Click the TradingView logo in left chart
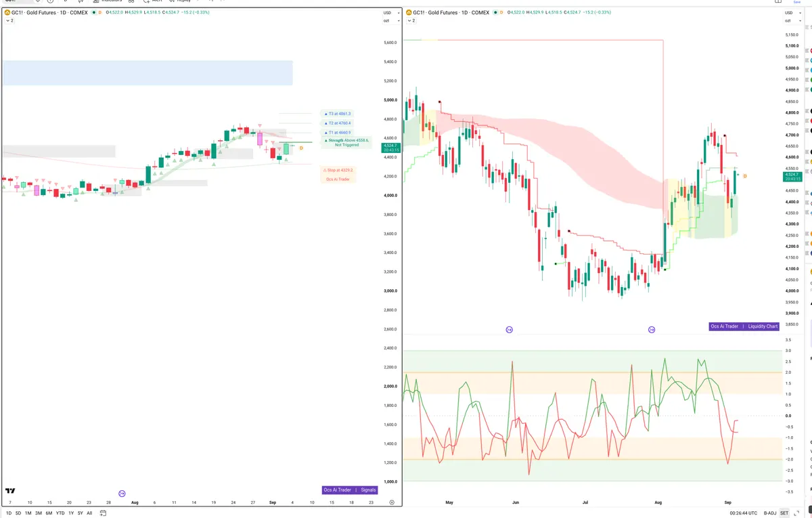The height and width of the screenshot is (518, 812). (x=10, y=491)
